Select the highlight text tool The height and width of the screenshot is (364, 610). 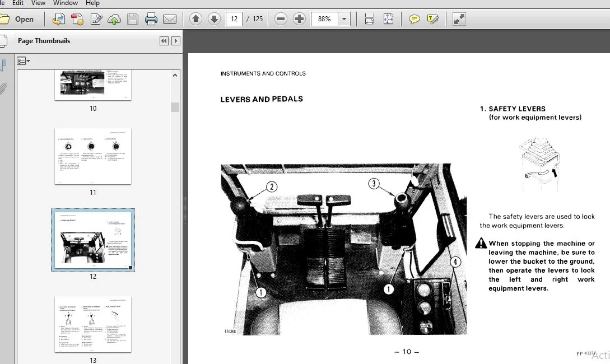(432, 18)
